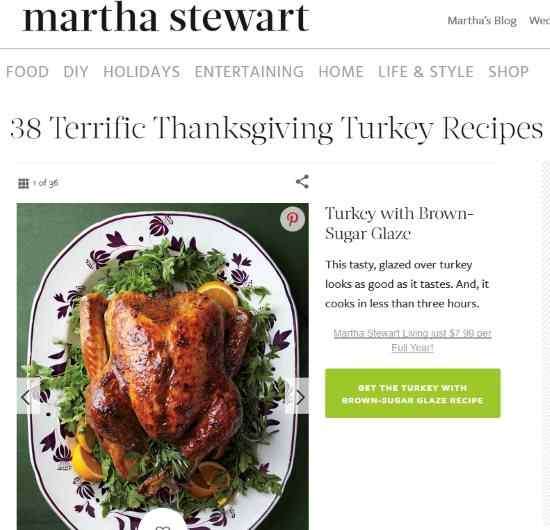Screen dimensions: 550x530
Task: Open the HOME menu
Action: click(x=341, y=72)
